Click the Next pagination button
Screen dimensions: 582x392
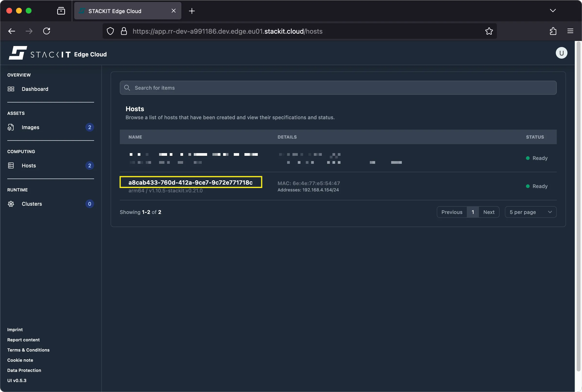click(x=489, y=212)
